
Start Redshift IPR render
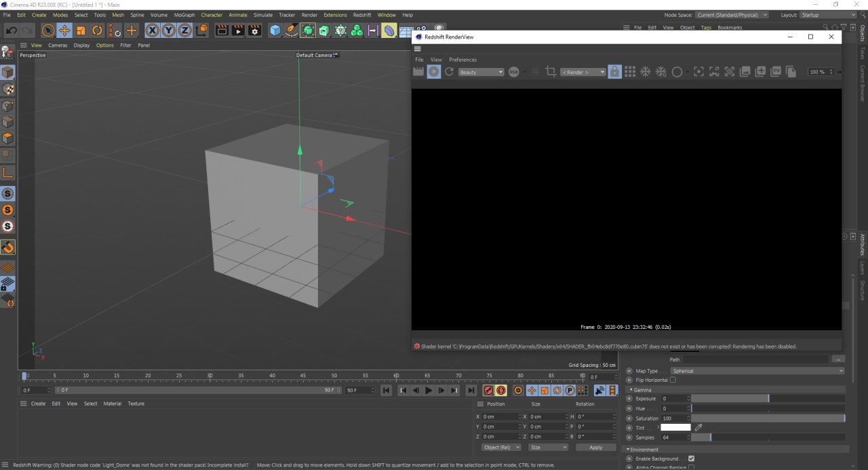click(x=434, y=71)
